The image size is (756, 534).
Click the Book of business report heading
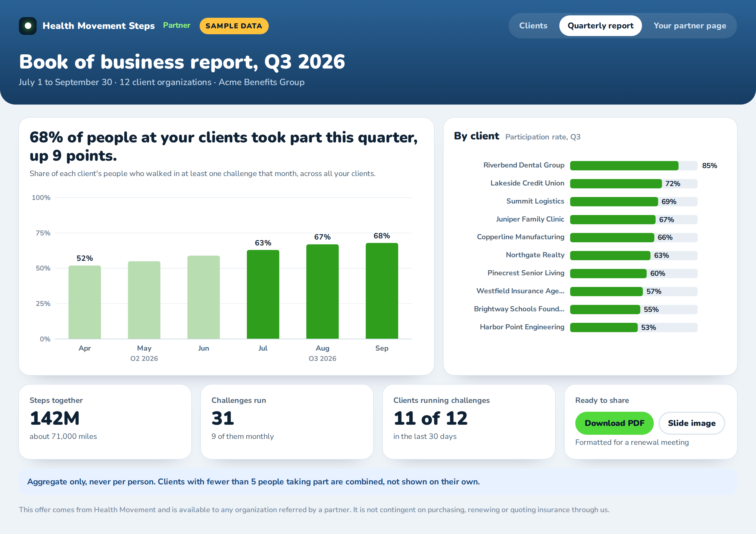[182, 62]
